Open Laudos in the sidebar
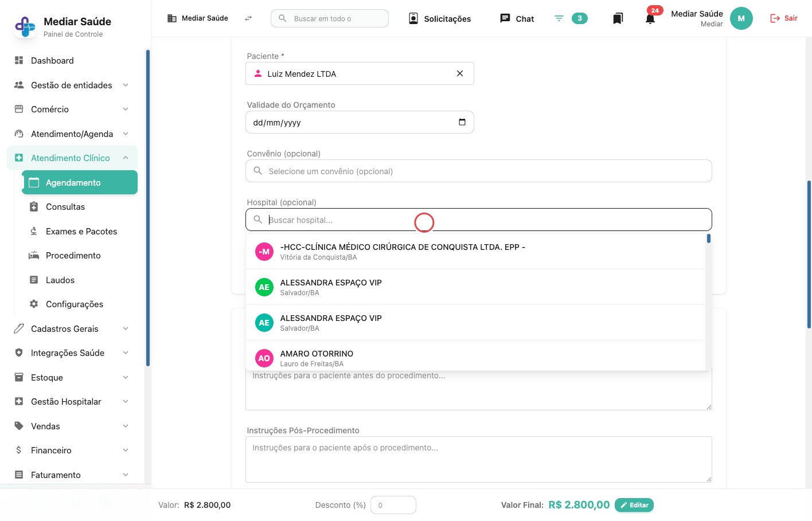 coord(80,280)
